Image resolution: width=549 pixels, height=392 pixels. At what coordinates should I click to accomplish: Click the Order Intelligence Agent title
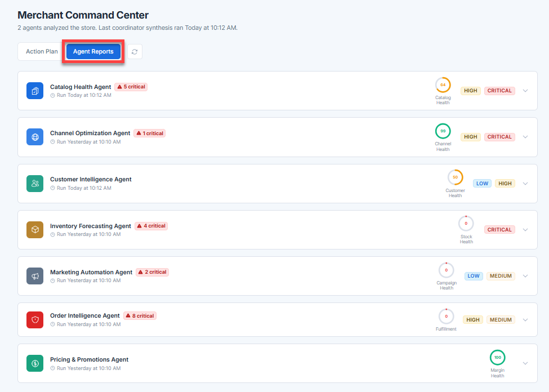pos(84,315)
